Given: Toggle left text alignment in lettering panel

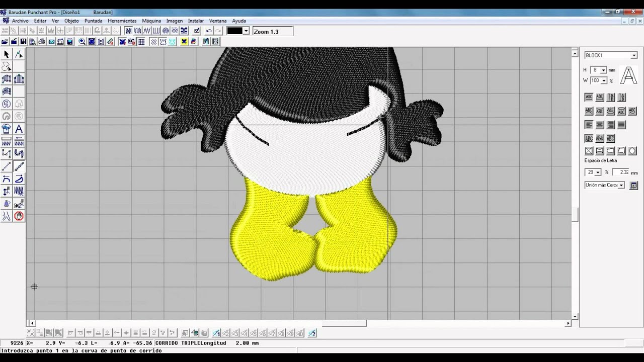Looking at the screenshot, I should point(589,125).
